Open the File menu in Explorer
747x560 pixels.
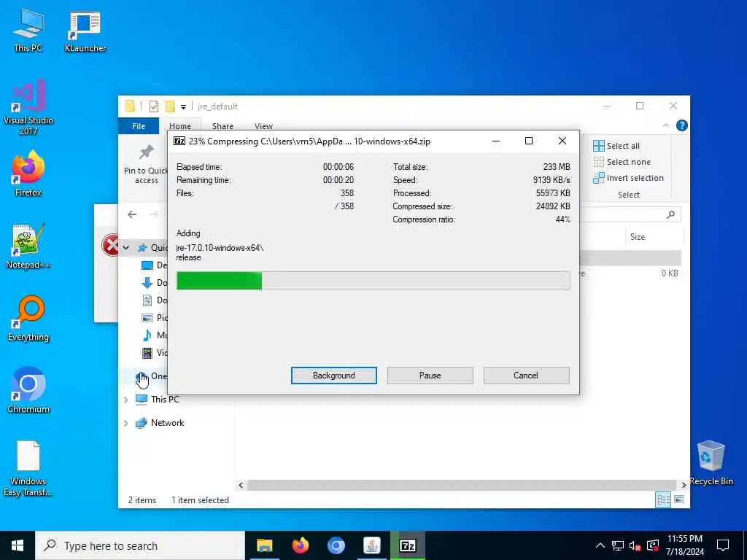pyautogui.click(x=139, y=126)
